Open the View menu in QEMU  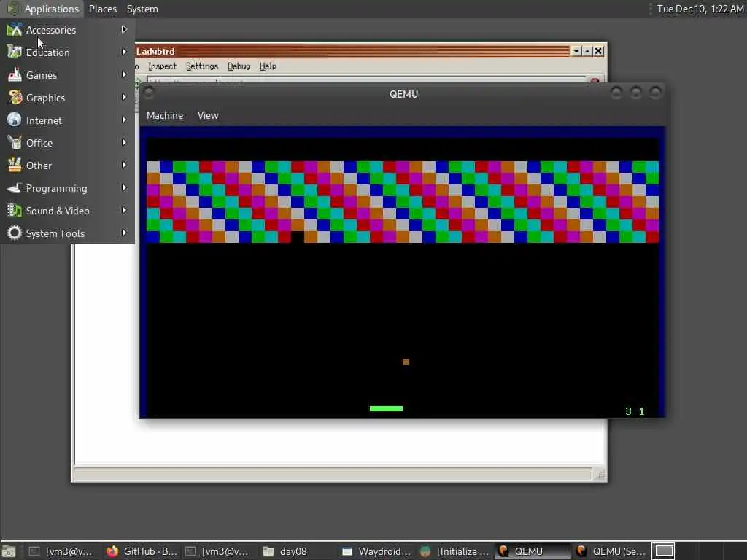pos(208,115)
